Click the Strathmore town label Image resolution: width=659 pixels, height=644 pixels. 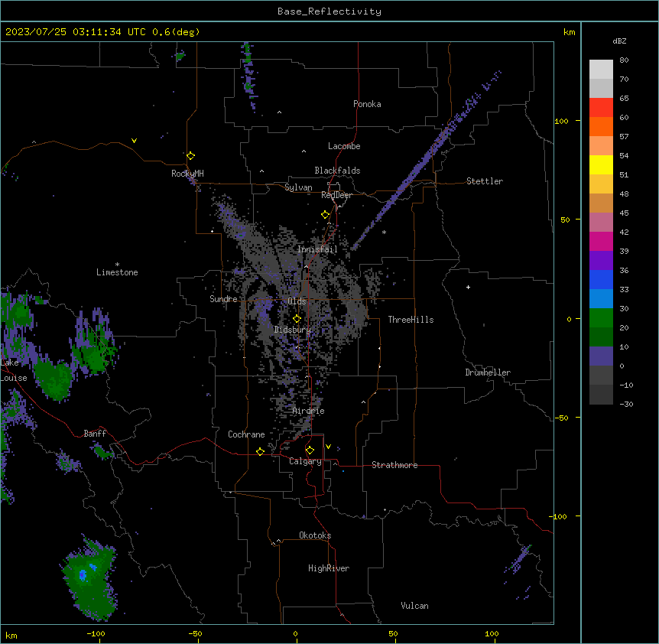(x=394, y=465)
